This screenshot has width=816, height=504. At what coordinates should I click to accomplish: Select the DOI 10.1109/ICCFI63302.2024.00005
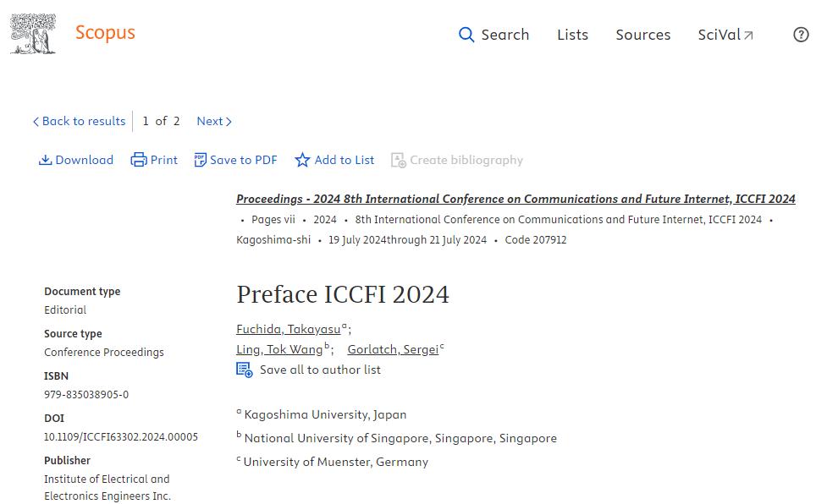(121, 437)
